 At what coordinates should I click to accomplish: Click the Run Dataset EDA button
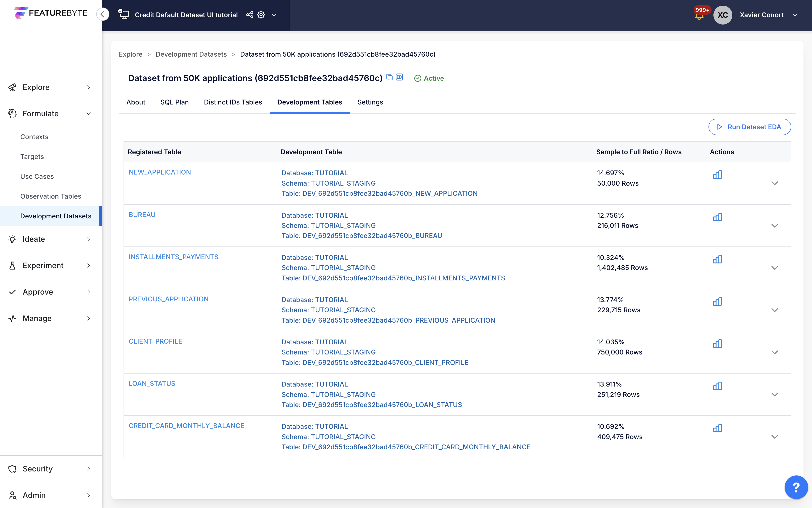[x=750, y=127]
